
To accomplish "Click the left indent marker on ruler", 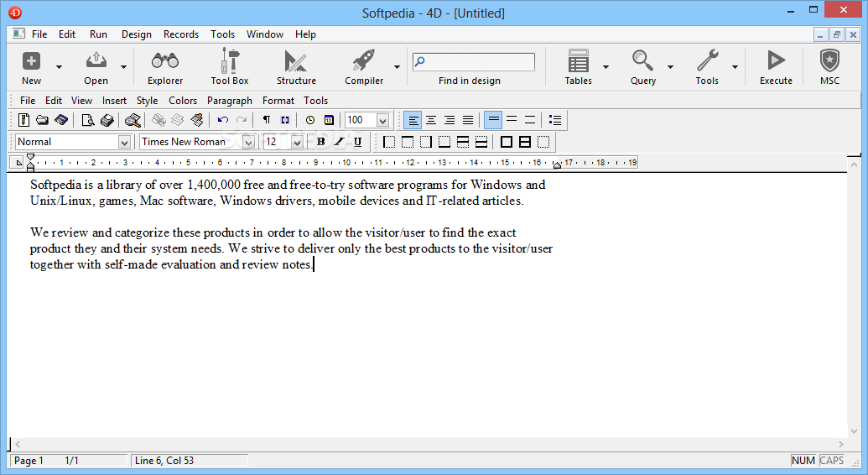I will (x=30, y=165).
